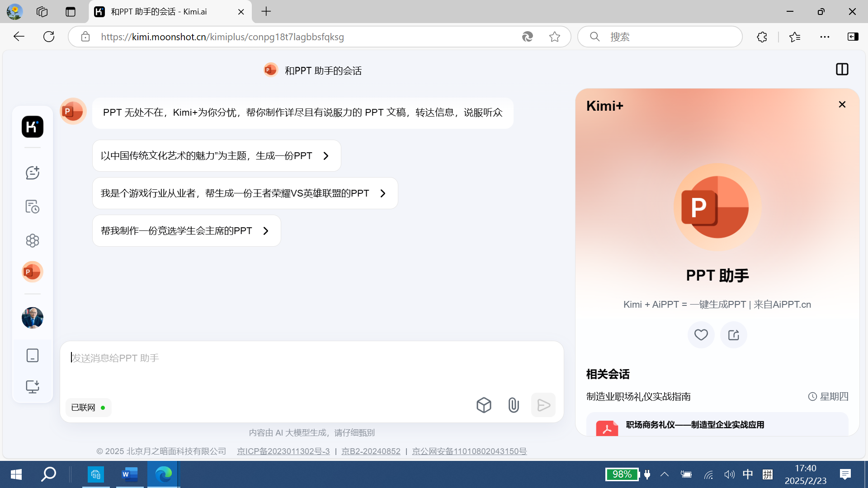Go back with the browser back arrow

(x=19, y=37)
